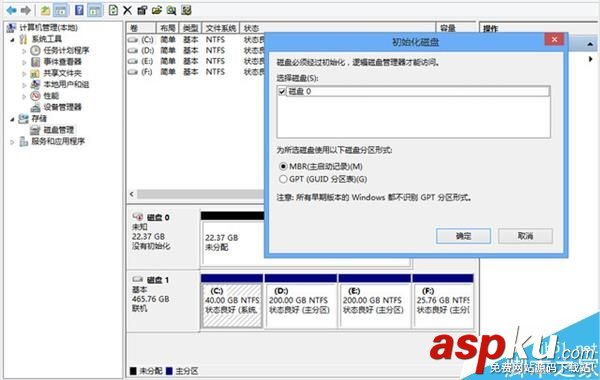This screenshot has height=380, width=600.
Task: Select 服务和应用程序 in the tree
Action: 58,142
